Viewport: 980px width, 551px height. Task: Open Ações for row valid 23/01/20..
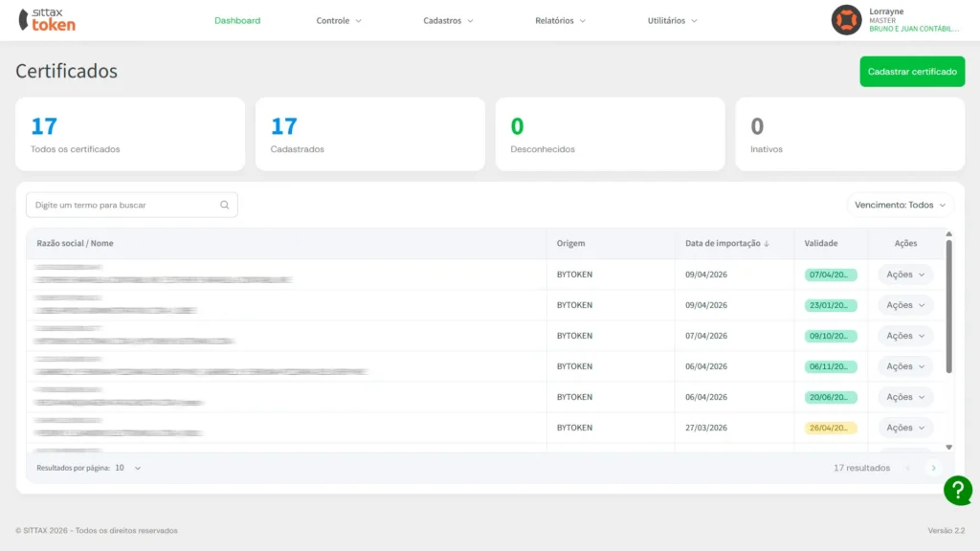(x=905, y=305)
